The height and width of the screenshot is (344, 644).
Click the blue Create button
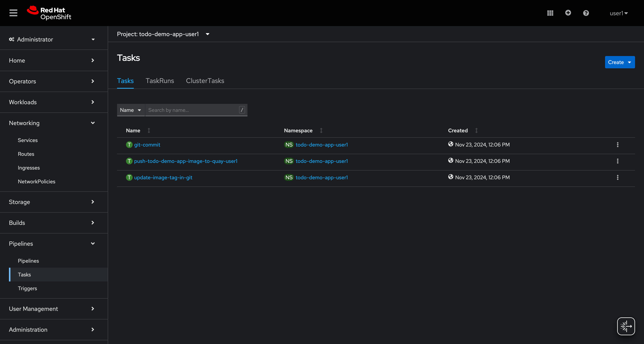(620, 62)
